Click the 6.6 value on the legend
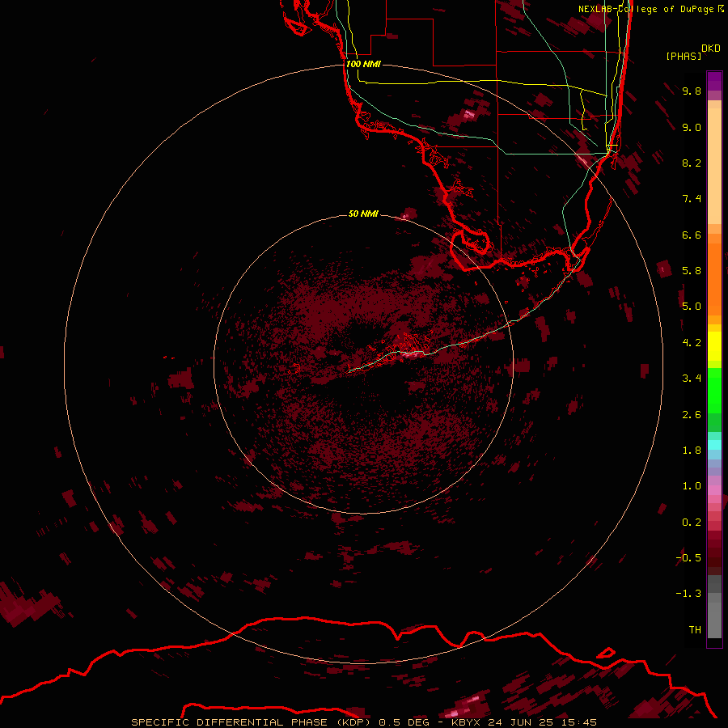This screenshot has width=728, height=728. [x=692, y=235]
